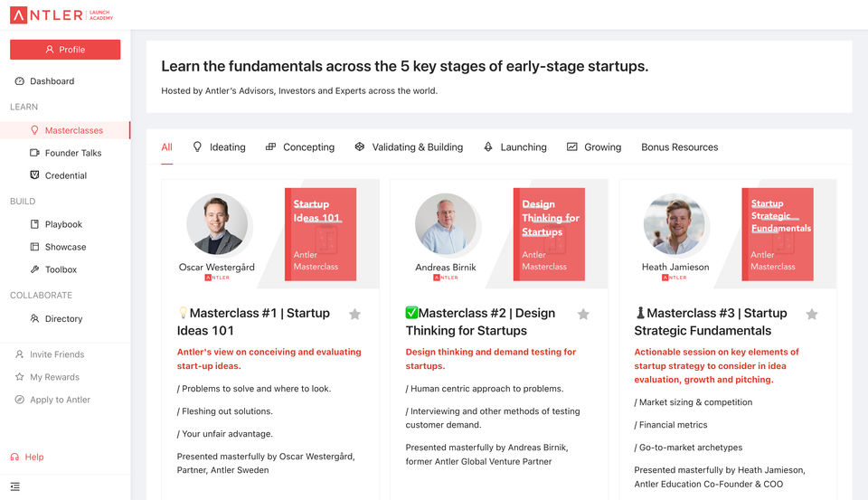Switch to the Ideating tab
The width and height of the screenshot is (868, 500).
[x=228, y=147]
